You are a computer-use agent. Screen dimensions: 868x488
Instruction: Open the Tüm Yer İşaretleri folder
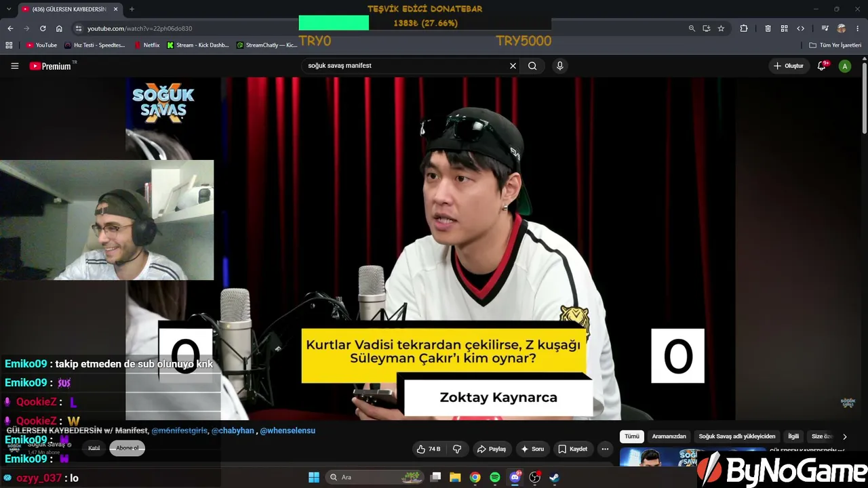(x=835, y=45)
